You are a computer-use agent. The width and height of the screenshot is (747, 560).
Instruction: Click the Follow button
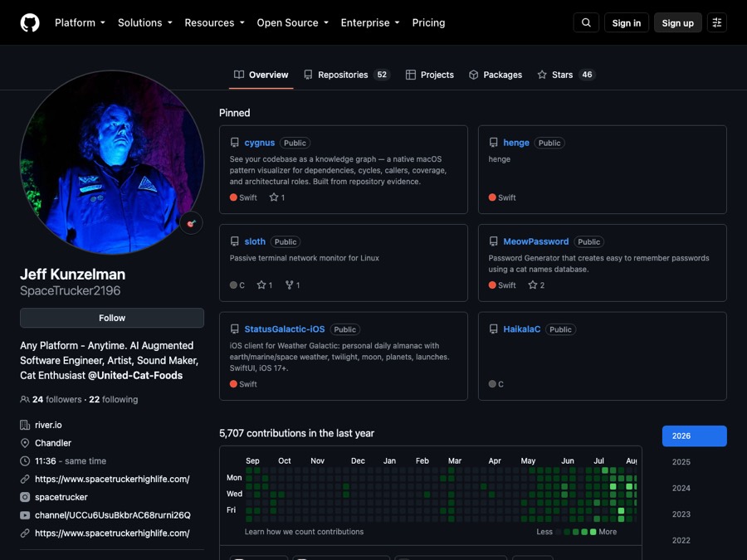click(x=112, y=318)
